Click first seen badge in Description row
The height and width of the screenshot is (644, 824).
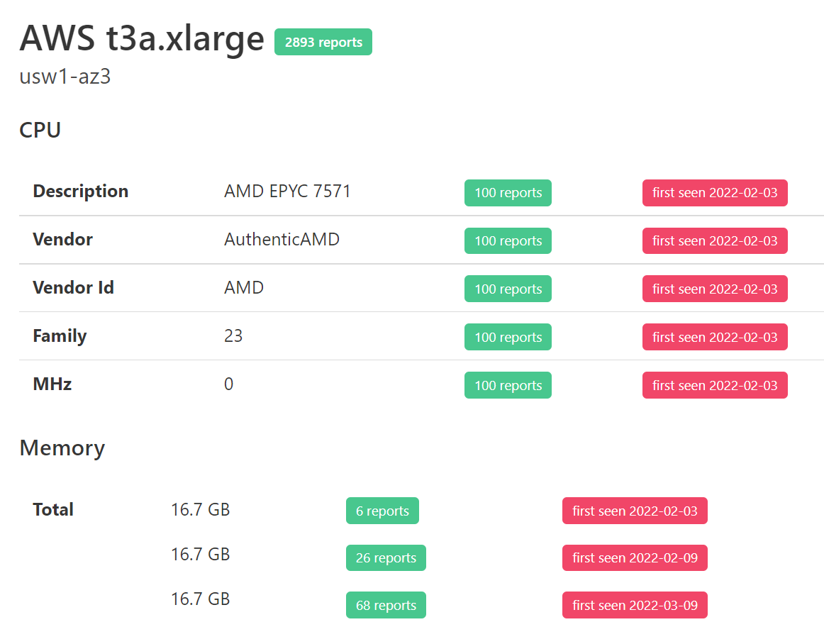[715, 193]
